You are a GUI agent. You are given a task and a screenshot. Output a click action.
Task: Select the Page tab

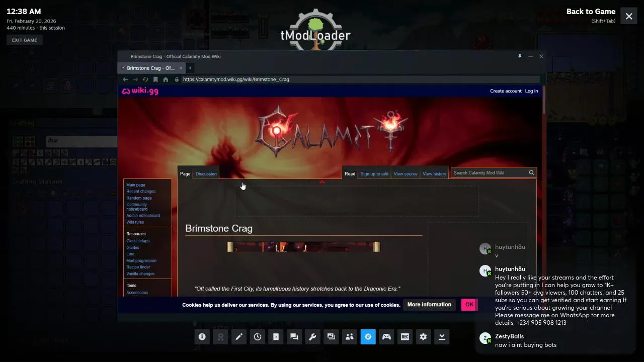click(185, 174)
